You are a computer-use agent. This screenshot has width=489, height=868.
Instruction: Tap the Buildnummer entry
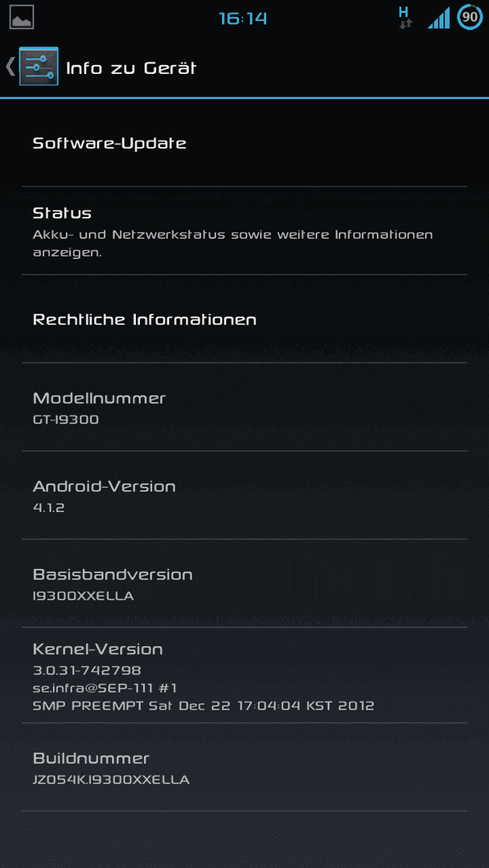(x=244, y=768)
